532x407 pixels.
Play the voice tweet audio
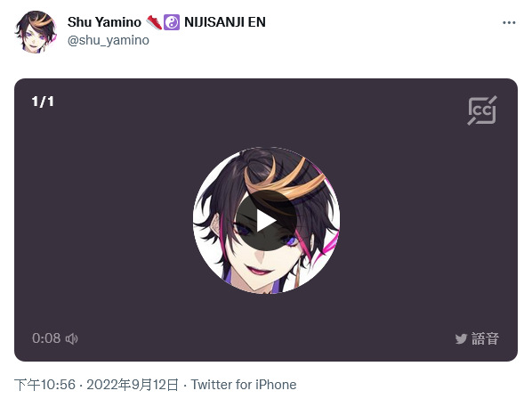[x=266, y=221]
